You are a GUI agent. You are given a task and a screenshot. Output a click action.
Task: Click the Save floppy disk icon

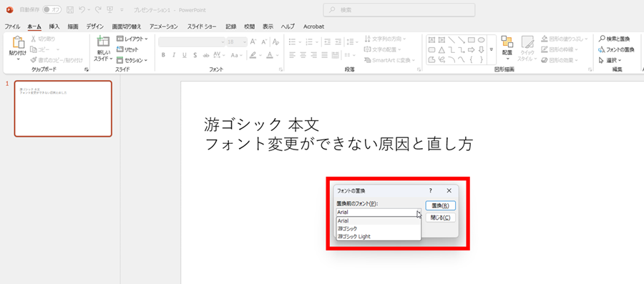coord(70,10)
